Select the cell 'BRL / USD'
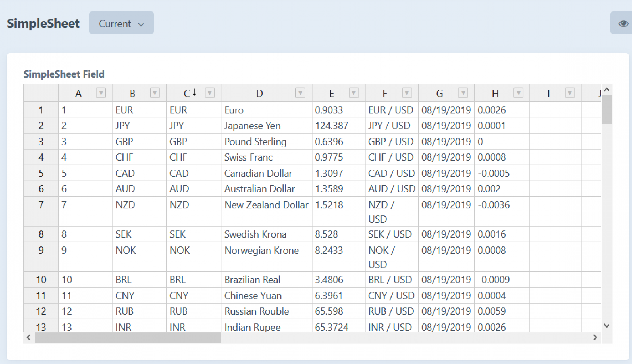 [x=392, y=280]
